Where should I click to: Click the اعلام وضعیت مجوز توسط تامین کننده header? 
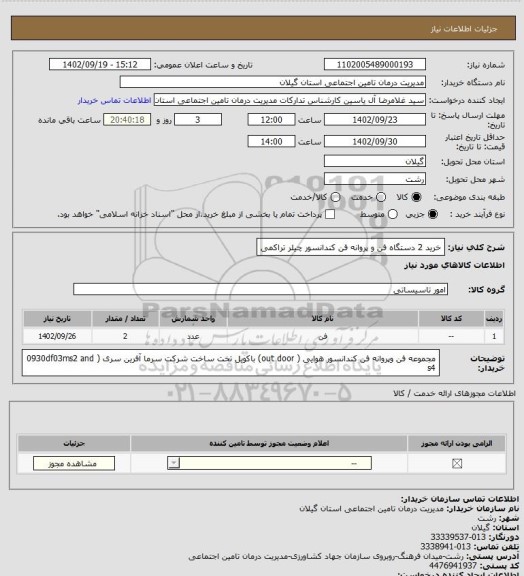269,443
